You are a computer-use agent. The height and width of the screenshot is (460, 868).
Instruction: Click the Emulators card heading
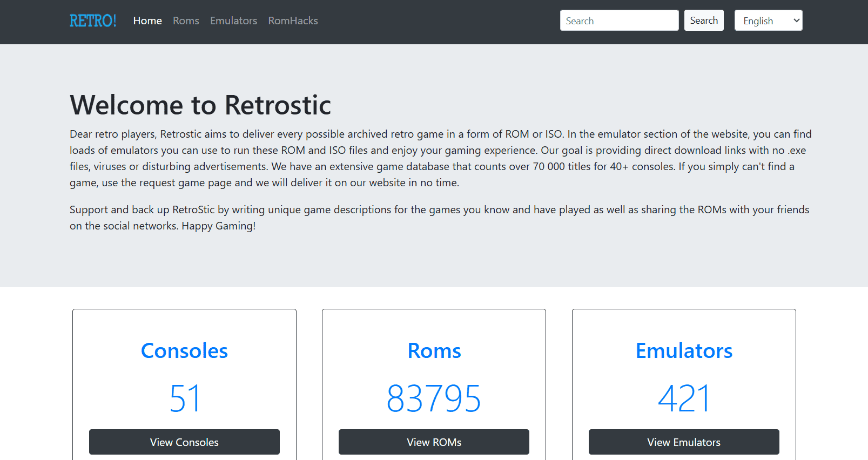[684, 350]
